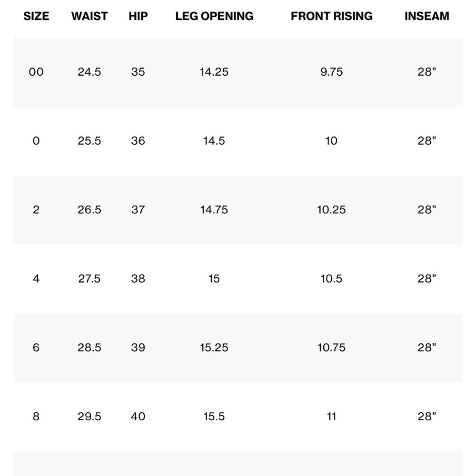Select the front rising value 9.75
The width and height of the screenshot is (476, 476).
(x=331, y=72)
